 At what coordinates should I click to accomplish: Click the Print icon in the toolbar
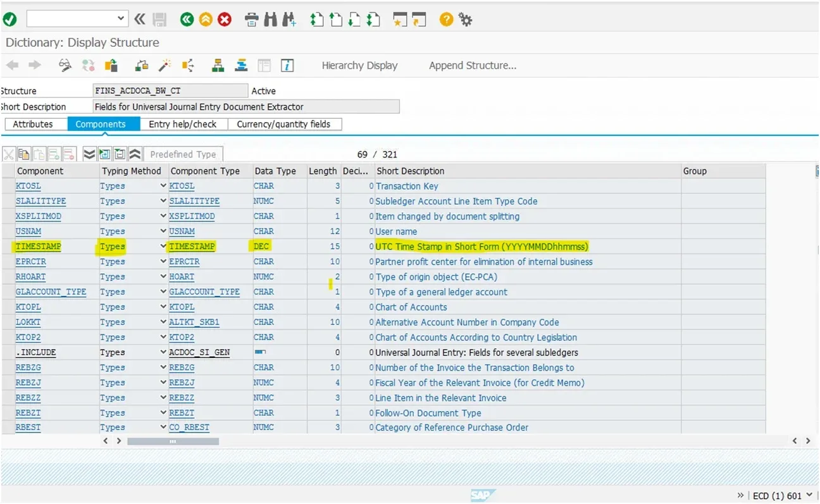[x=252, y=20]
